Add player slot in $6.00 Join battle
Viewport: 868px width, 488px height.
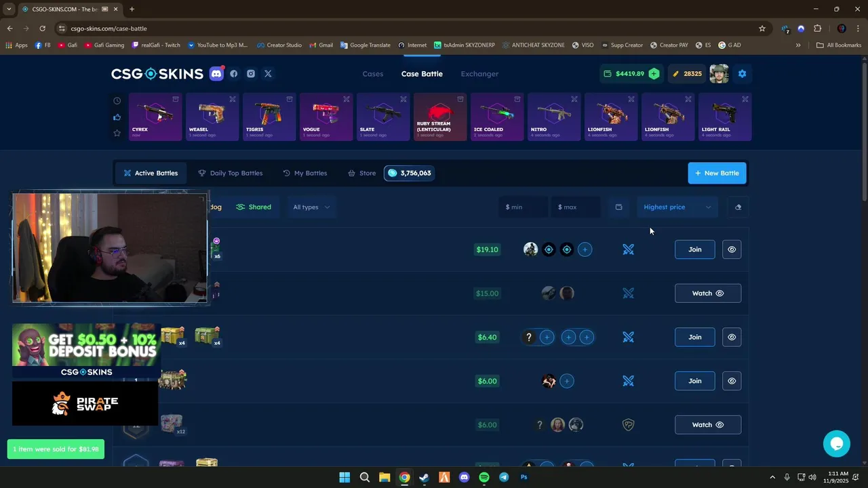pos(567,381)
